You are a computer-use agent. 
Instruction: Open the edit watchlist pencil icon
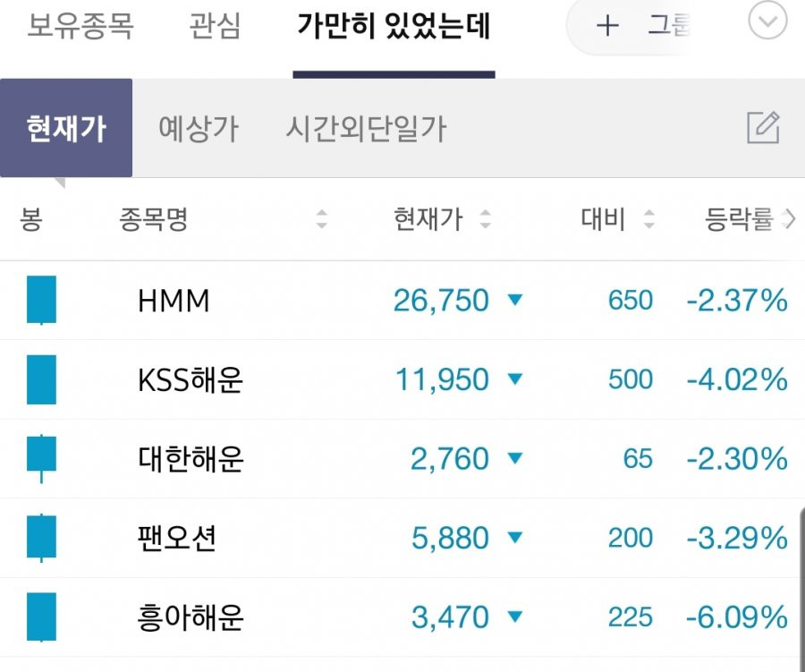tap(764, 127)
